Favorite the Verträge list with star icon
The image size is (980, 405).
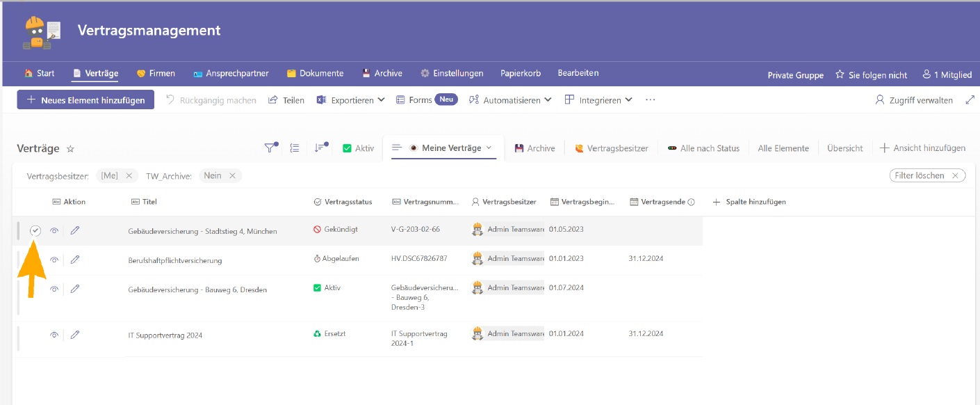tap(70, 149)
